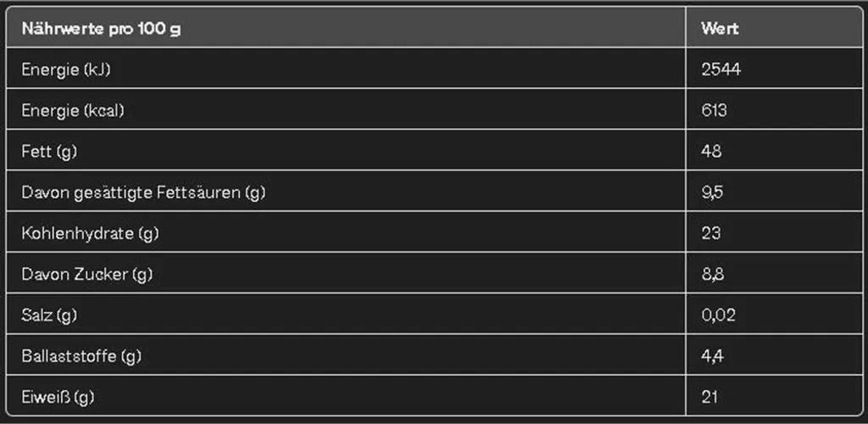868x424 pixels.
Task: Select the 'Energie (kcal)' row label
Action: (x=73, y=111)
